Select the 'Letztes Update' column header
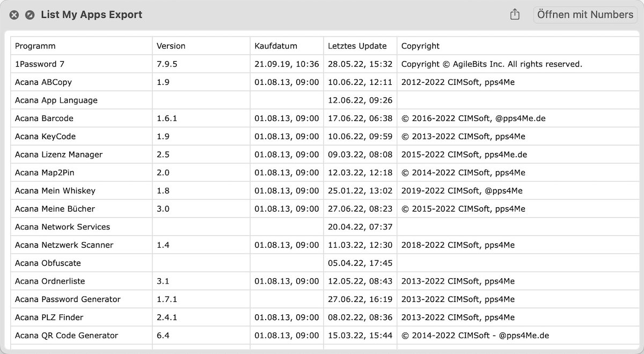The image size is (644, 354). click(360, 46)
